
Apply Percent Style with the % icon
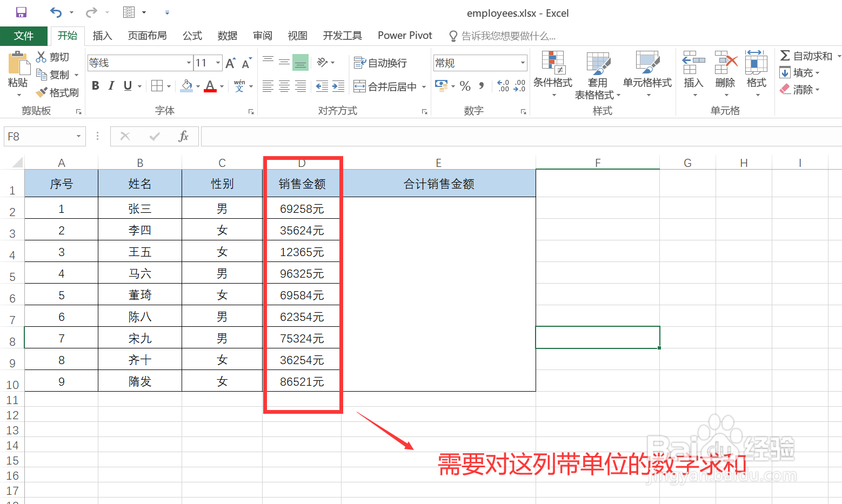point(464,85)
